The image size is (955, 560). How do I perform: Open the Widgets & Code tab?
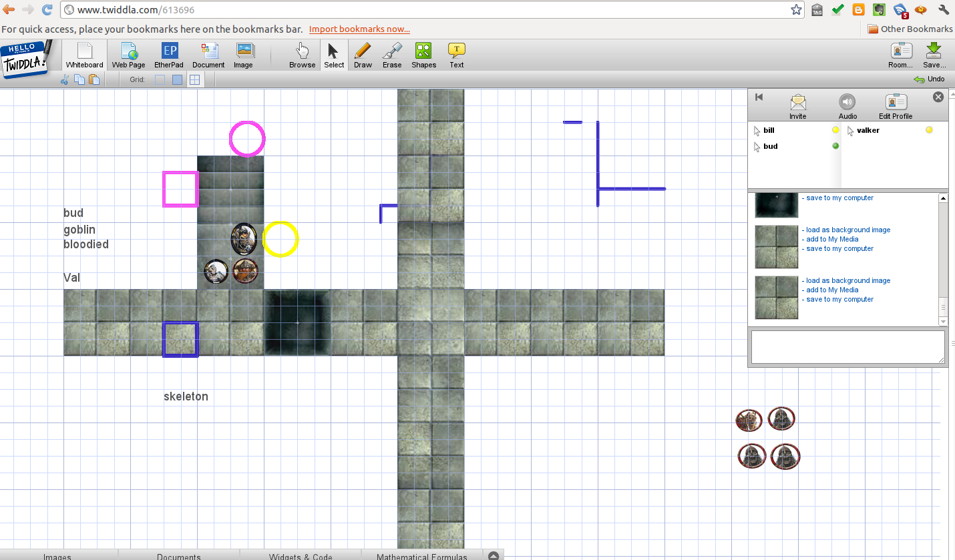tap(301, 556)
